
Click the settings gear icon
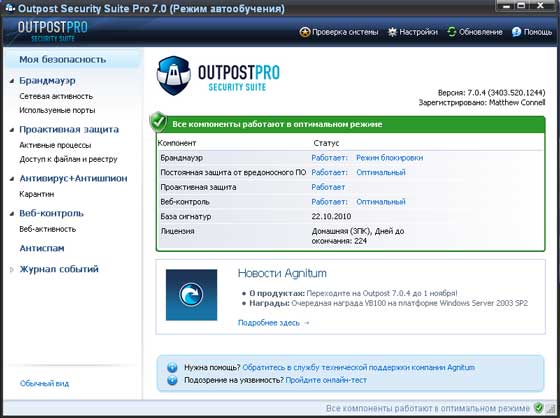coord(392,32)
